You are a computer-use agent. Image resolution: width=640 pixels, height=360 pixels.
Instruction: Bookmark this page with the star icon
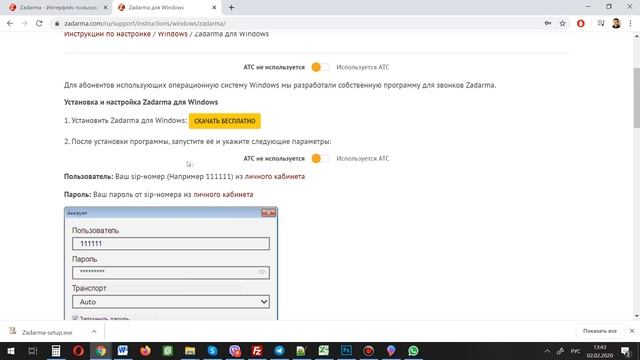click(562, 23)
